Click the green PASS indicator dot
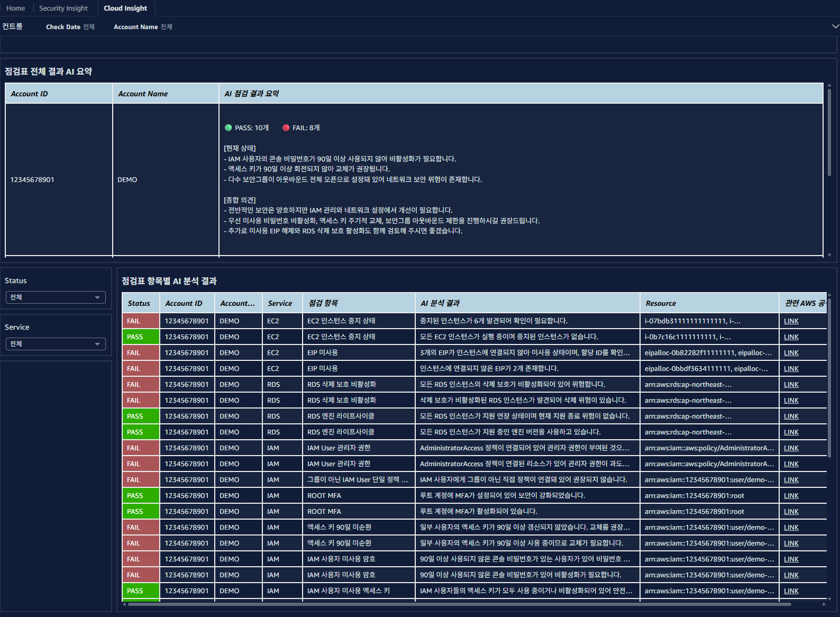This screenshot has height=617, width=840. 228,128
